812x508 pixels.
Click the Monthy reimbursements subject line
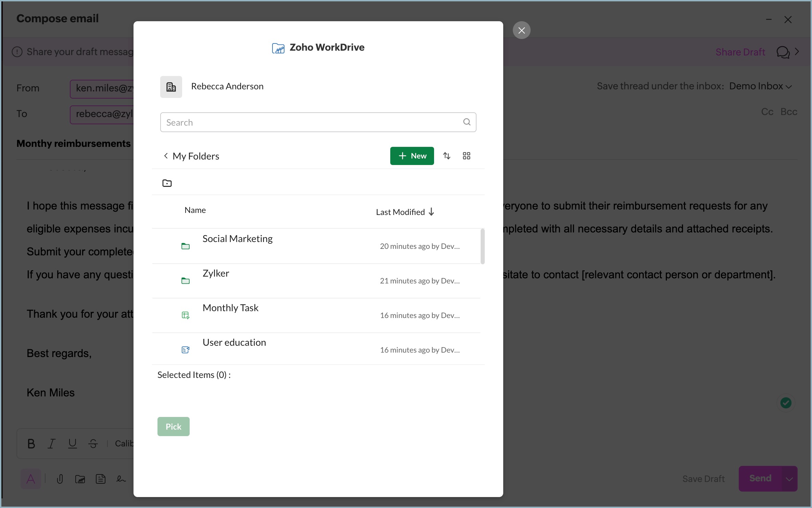tap(74, 143)
